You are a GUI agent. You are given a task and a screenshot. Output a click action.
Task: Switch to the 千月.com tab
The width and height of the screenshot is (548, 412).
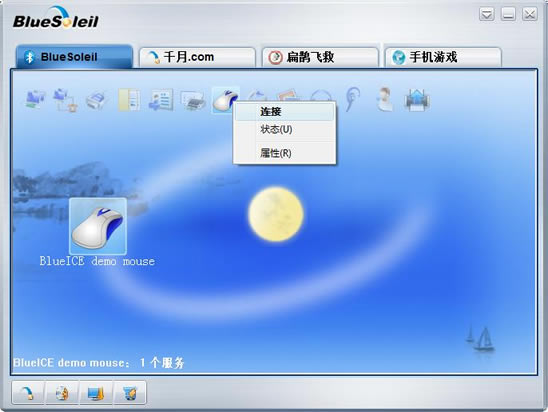[x=197, y=57]
